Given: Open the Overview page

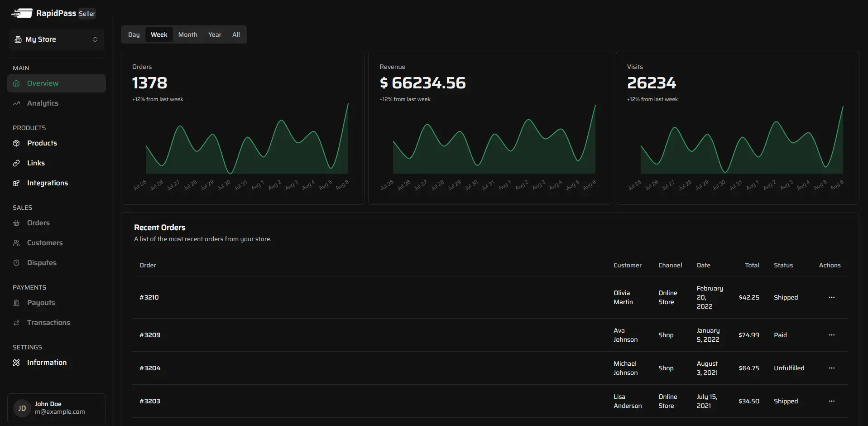Looking at the screenshot, I should pos(43,83).
